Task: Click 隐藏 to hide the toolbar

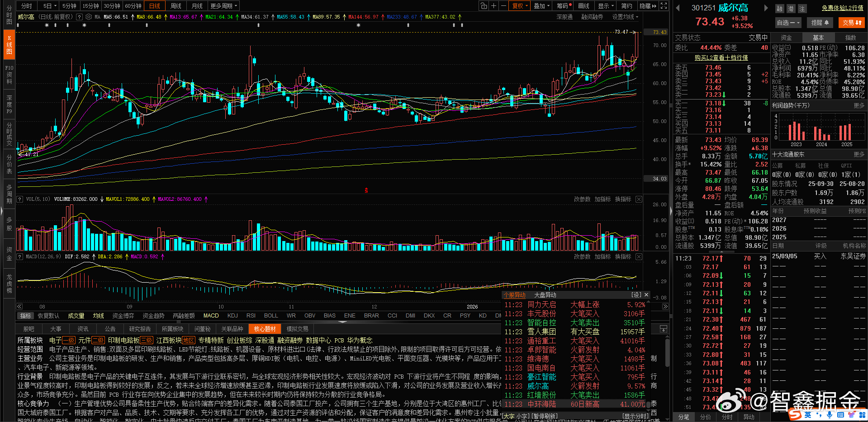Action: [x=646, y=5]
